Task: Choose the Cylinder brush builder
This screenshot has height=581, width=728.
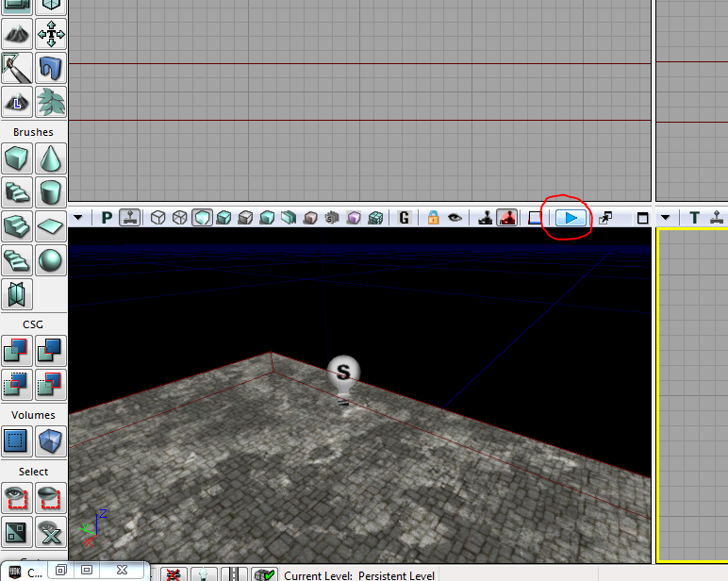Action: click(x=51, y=191)
